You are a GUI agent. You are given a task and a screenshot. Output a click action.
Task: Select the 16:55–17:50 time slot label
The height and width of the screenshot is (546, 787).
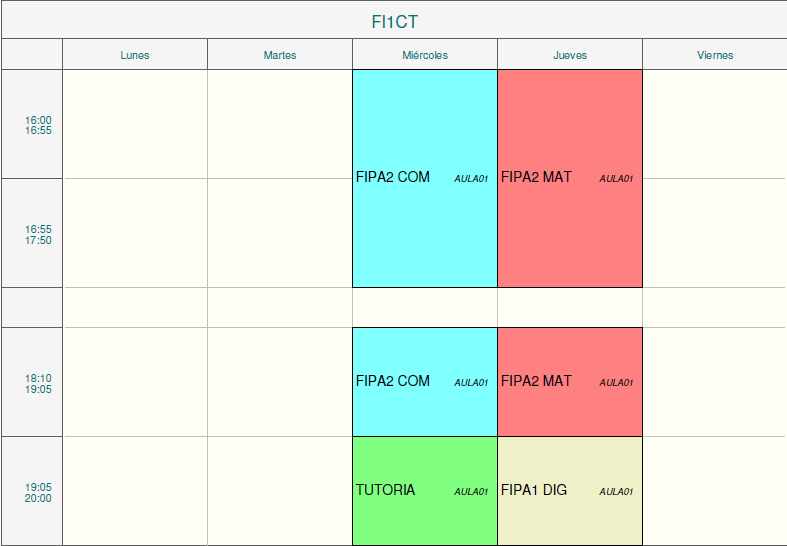coord(38,234)
